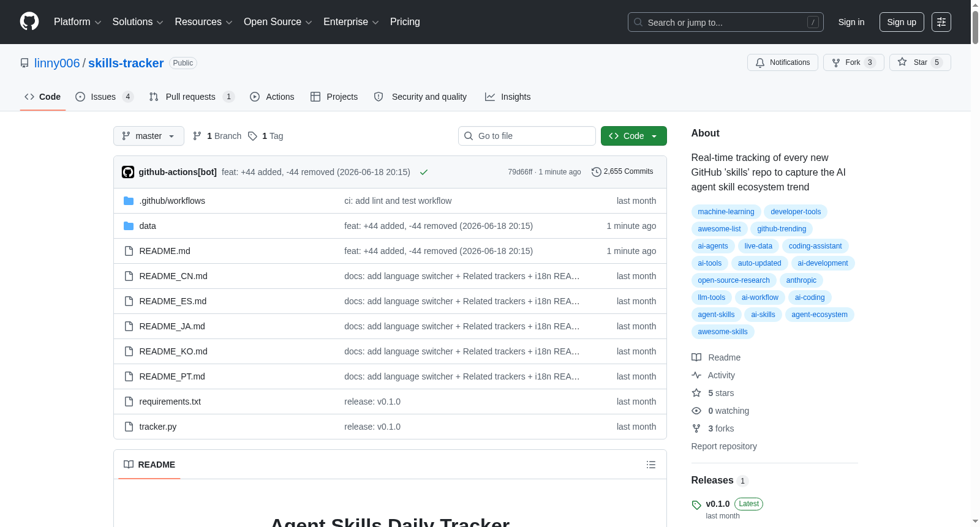View the 3 forks link

pyautogui.click(x=713, y=428)
